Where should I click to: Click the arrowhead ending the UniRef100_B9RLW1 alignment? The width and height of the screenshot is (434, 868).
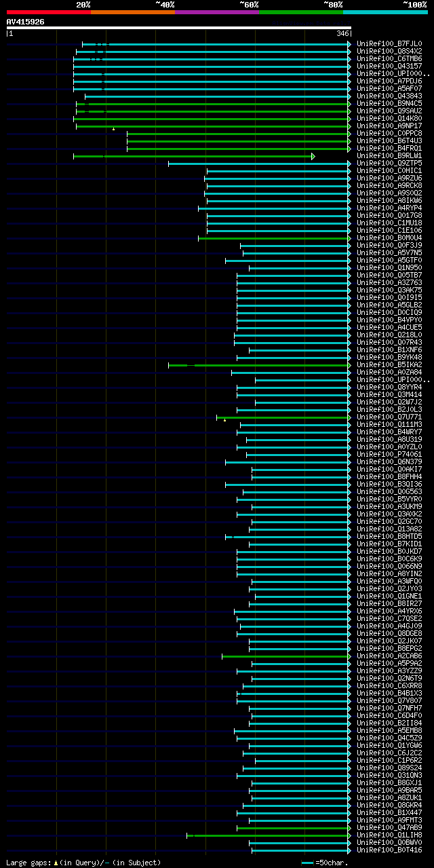click(x=313, y=156)
